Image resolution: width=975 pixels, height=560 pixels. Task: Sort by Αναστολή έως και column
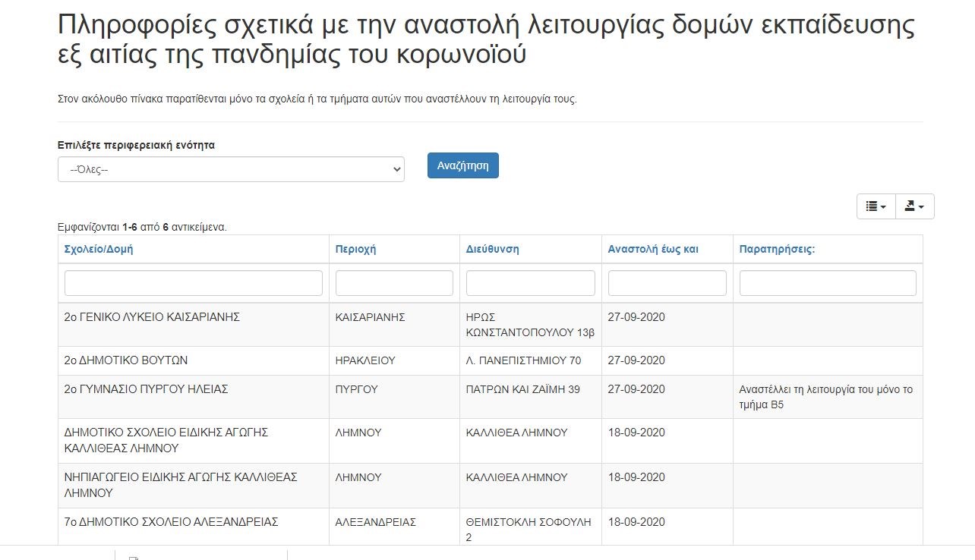pos(653,249)
